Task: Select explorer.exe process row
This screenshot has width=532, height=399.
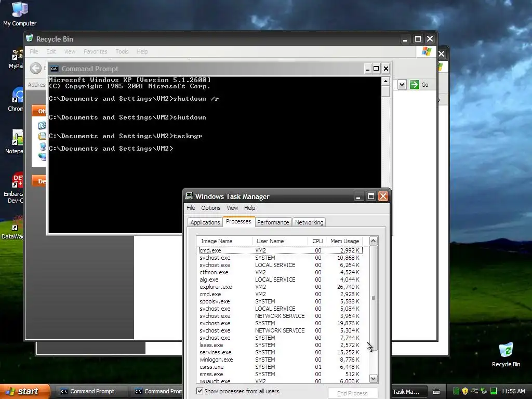Action: pos(280,287)
